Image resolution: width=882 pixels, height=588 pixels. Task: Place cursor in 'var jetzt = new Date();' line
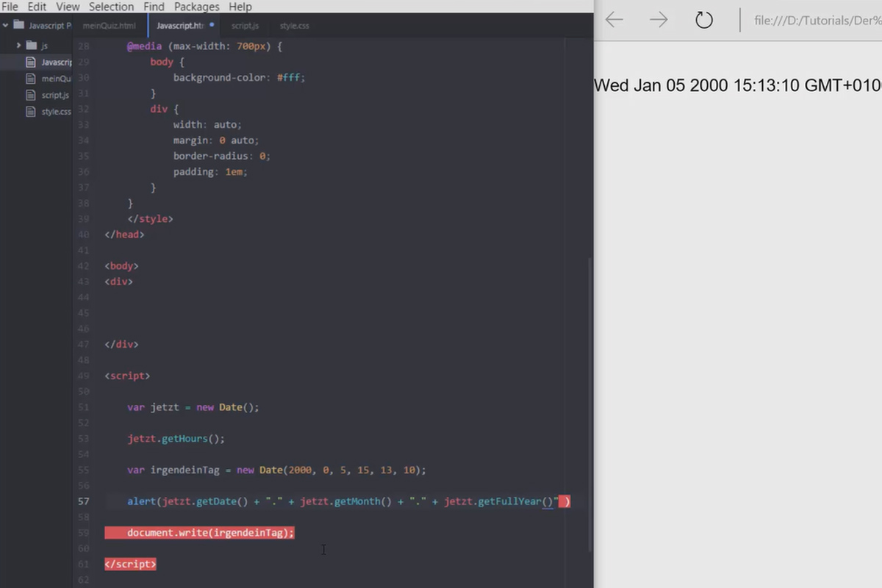coord(193,407)
